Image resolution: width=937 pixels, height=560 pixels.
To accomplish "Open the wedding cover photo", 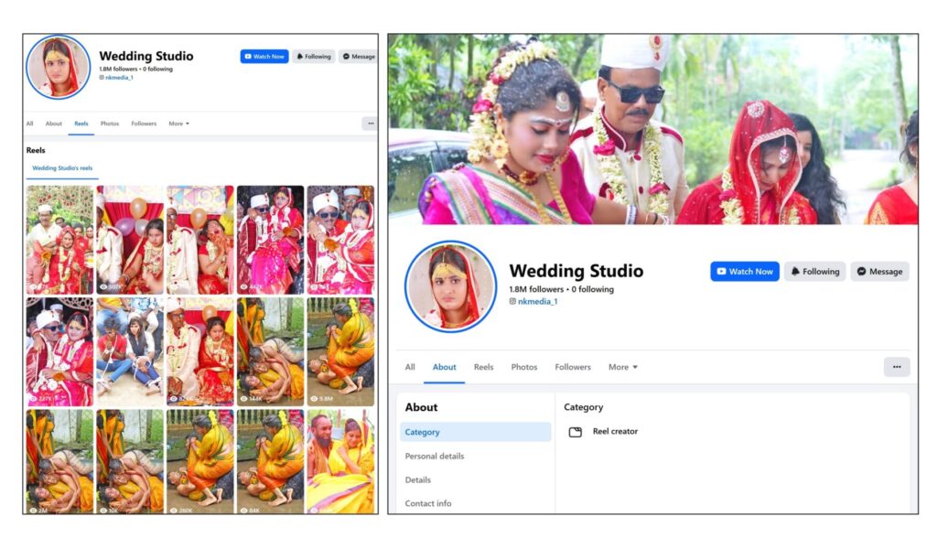I will click(652, 129).
